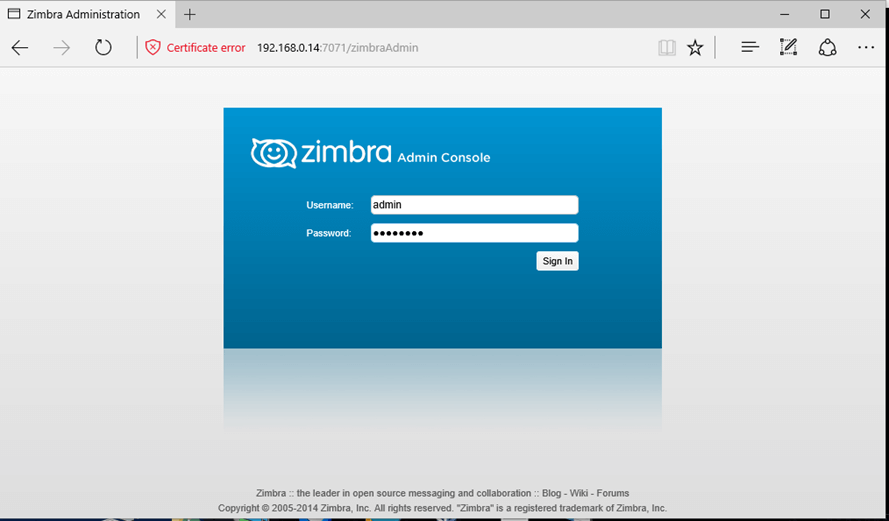Make a Web Note with pen icon
This screenshot has width=889, height=521.
[x=789, y=47]
